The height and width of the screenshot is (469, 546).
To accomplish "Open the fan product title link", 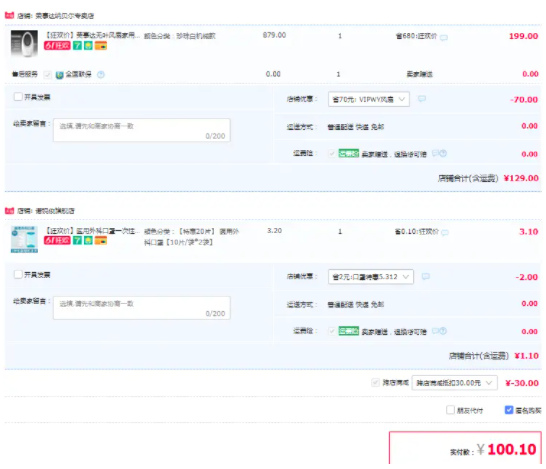I will [92, 35].
